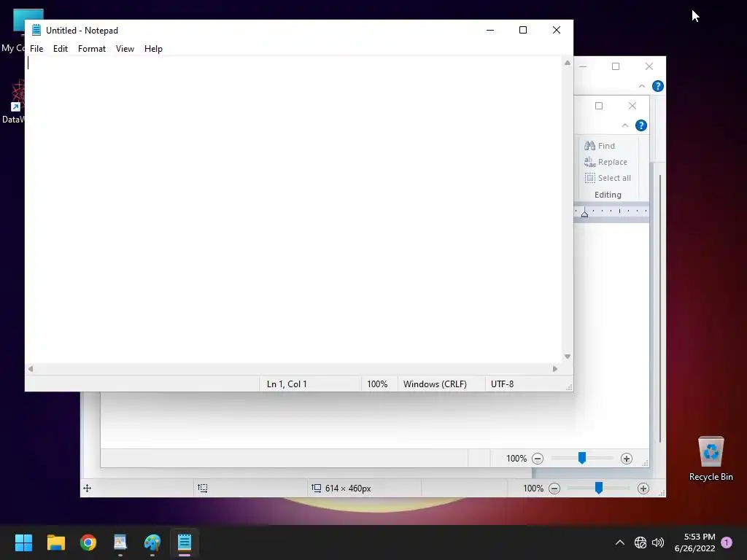The height and width of the screenshot is (560, 747).
Task: Open the View menu in Notepad
Action: pyautogui.click(x=125, y=49)
